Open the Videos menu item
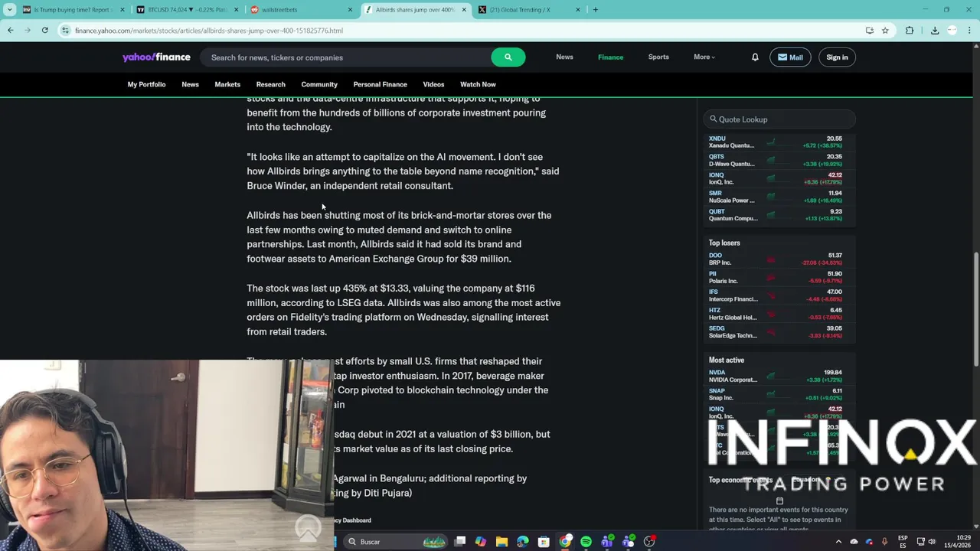The width and height of the screenshot is (980, 551). (433, 84)
